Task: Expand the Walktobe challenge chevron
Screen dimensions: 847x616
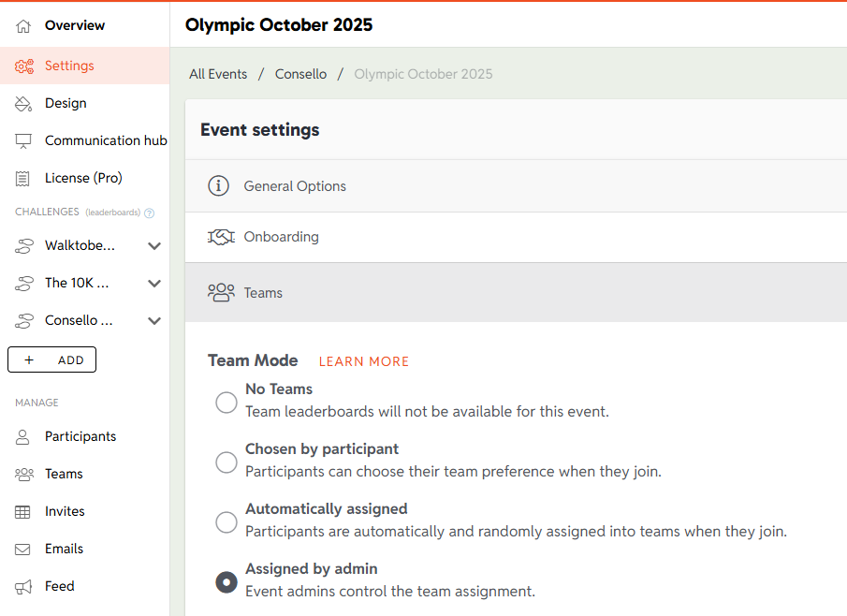Action: tap(154, 246)
